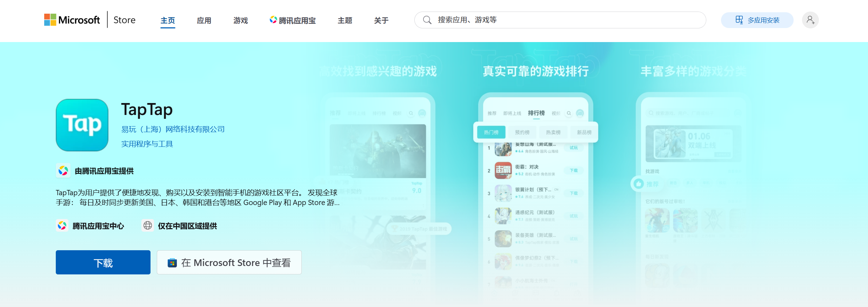Click the 腾讯应用宝中心 badge icon
Screen dimensions: 868x307
62,226
